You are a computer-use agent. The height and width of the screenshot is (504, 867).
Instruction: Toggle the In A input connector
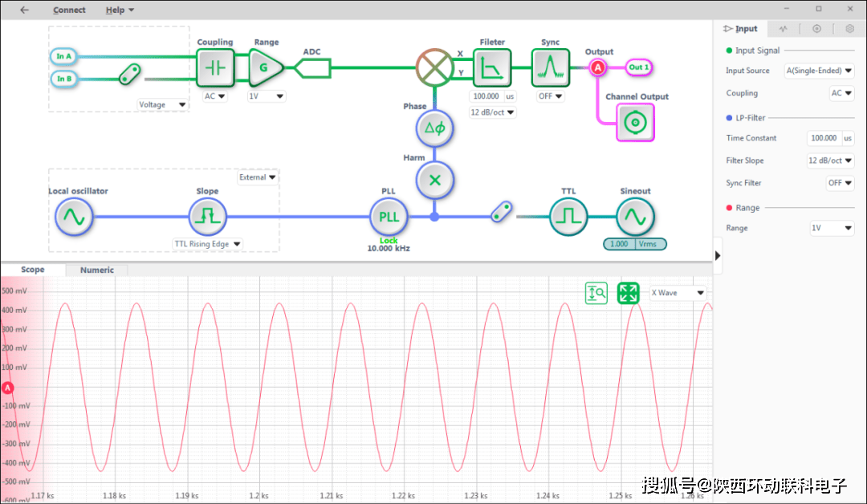(64, 56)
